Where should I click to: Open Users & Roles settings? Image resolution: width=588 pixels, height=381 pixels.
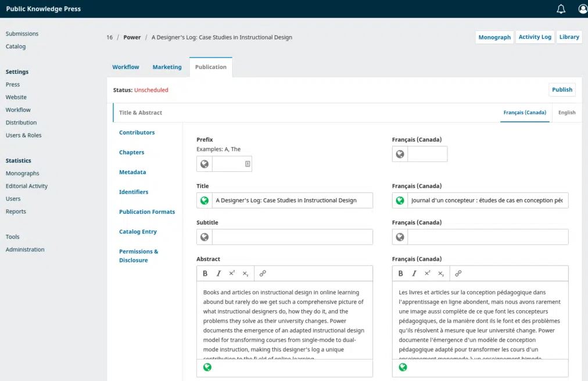click(x=24, y=135)
